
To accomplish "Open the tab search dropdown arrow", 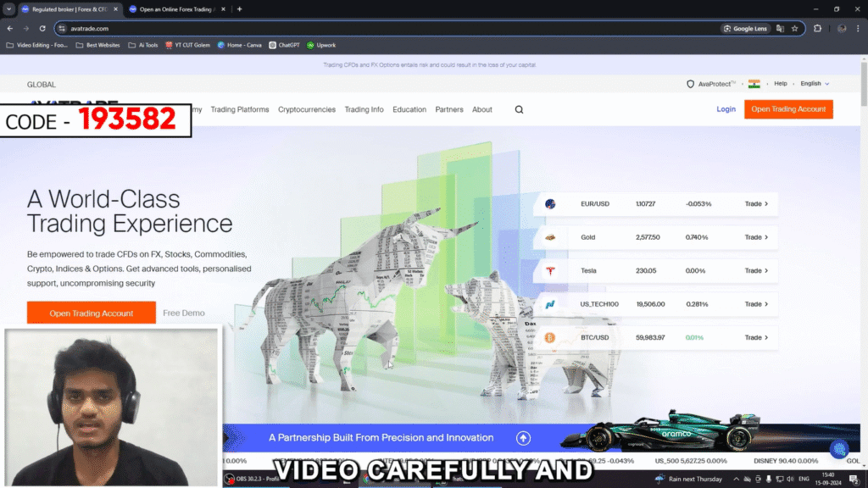I will click(8, 8).
